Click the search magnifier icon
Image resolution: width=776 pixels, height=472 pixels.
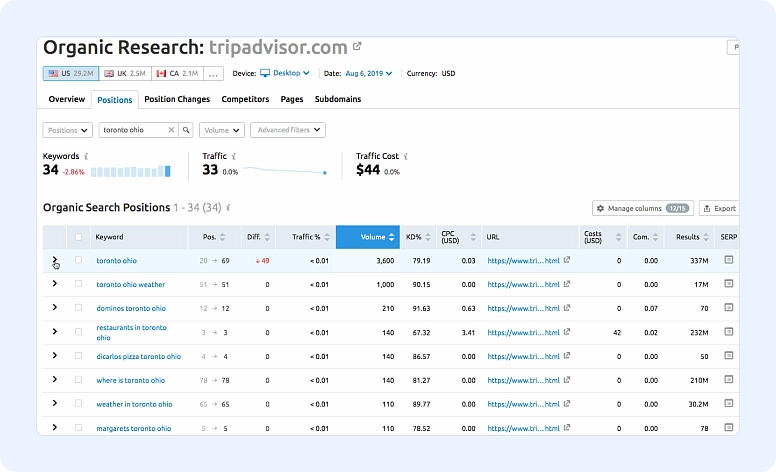click(x=186, y=130)
